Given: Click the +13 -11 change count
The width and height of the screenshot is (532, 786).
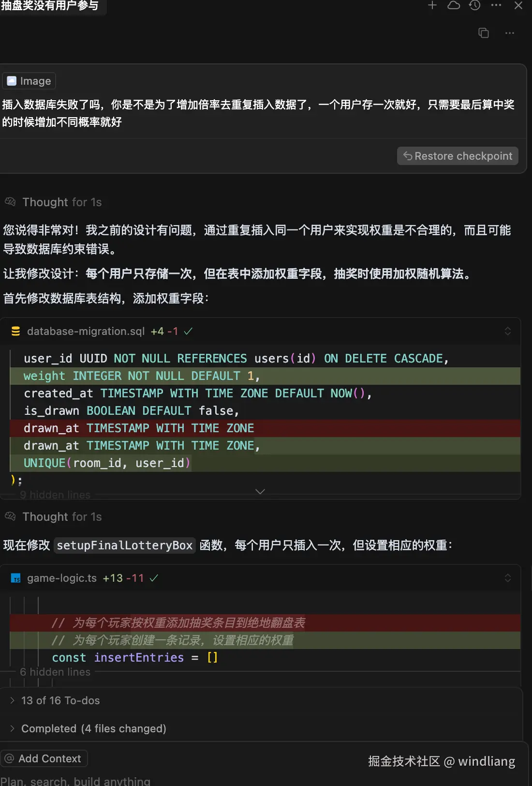Looking at the screenshot, I should coord(123,578).
